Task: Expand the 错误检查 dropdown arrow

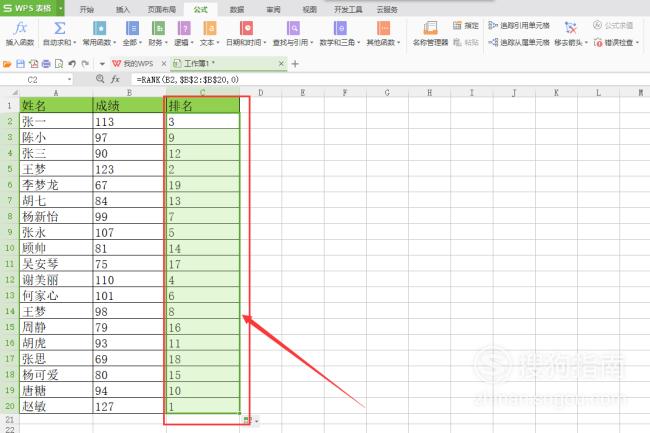Action: pos(637,43)
